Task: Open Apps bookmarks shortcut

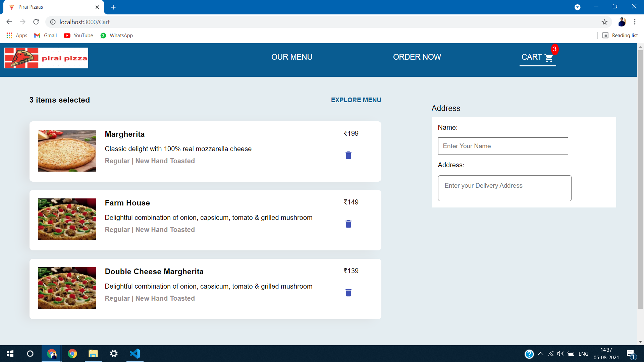Action: 17,36
